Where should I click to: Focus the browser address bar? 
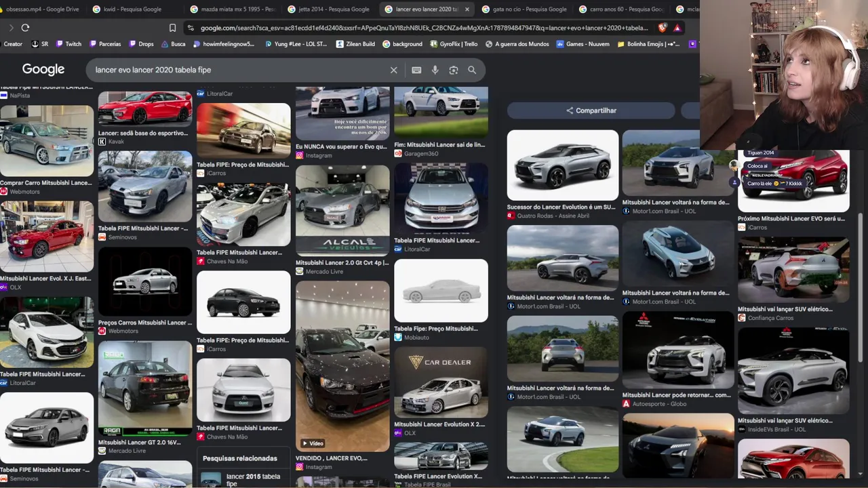[424, 28]
